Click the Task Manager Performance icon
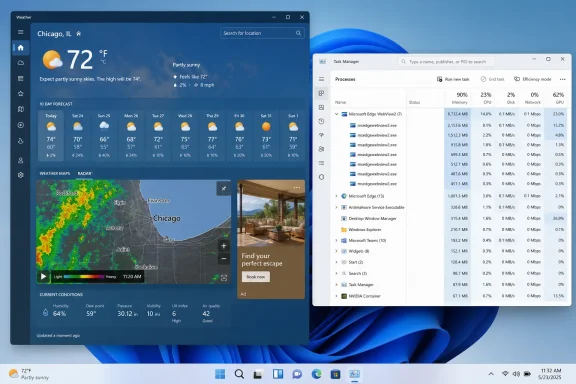The width and height of the screenshot is (576, 384). 321,107
